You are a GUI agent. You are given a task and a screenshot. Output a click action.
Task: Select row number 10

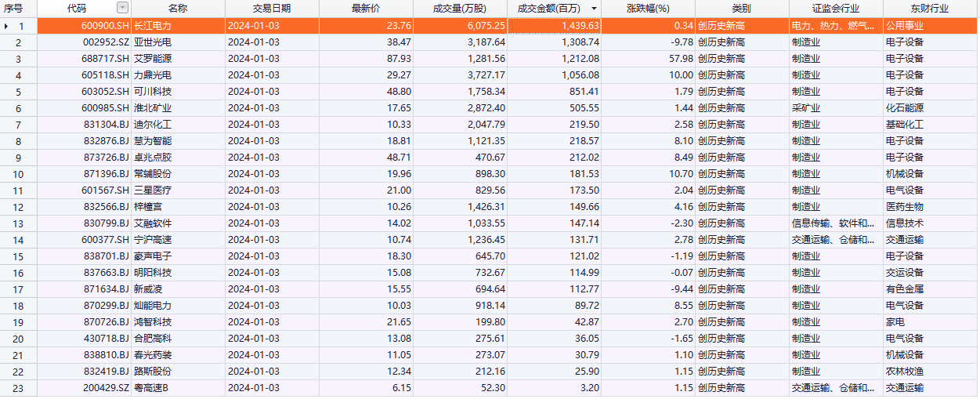click(x=19, y=174)
